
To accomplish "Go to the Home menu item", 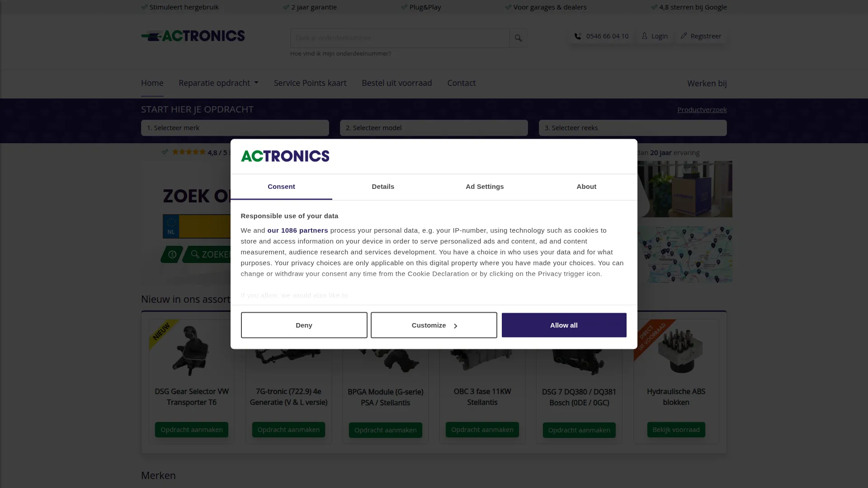I will (x=152, y=83).
